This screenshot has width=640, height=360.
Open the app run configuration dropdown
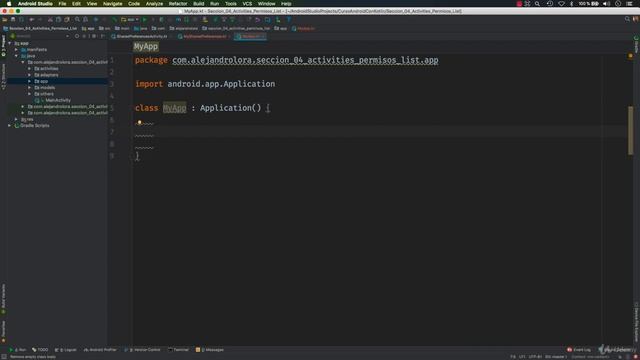(130, 19)
